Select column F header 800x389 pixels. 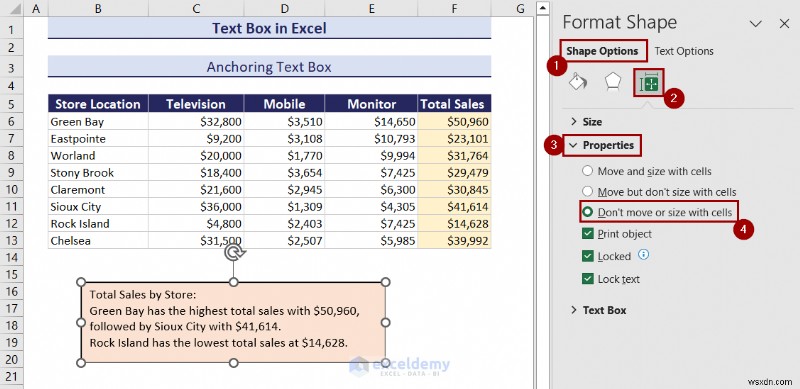click(x=454, y=8)
